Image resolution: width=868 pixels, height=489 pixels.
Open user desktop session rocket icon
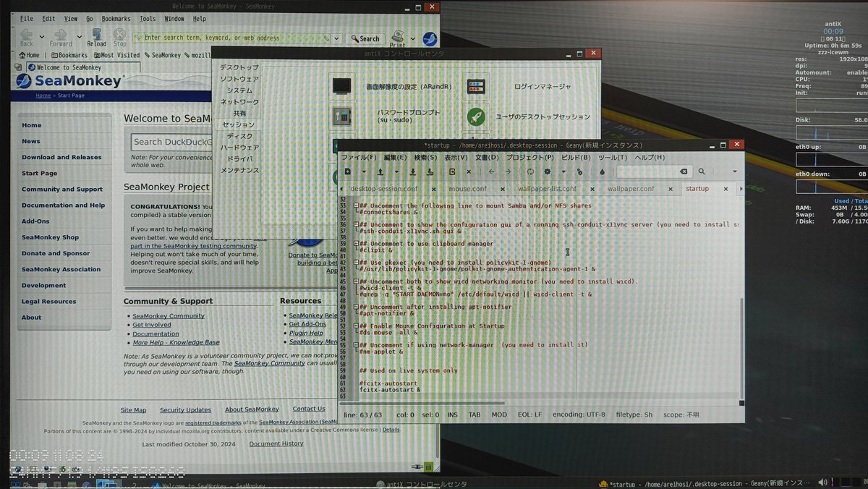(x=476, y=116)
